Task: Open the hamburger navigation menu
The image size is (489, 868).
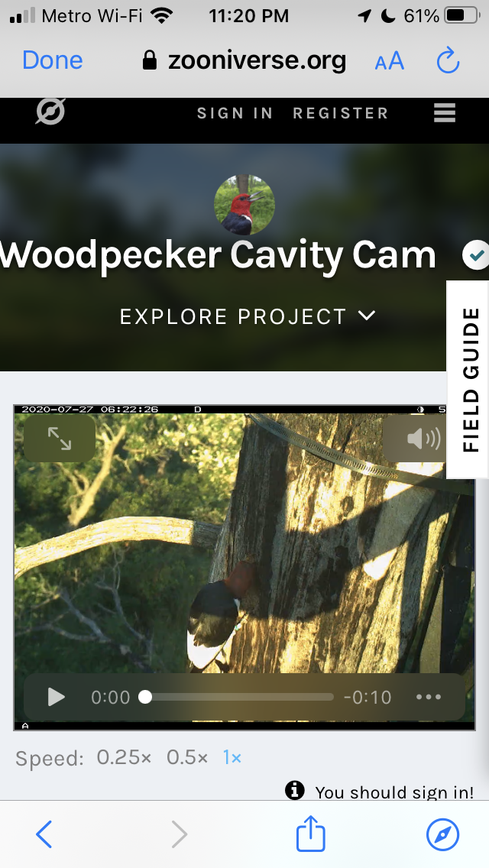Action: [444, 113]
